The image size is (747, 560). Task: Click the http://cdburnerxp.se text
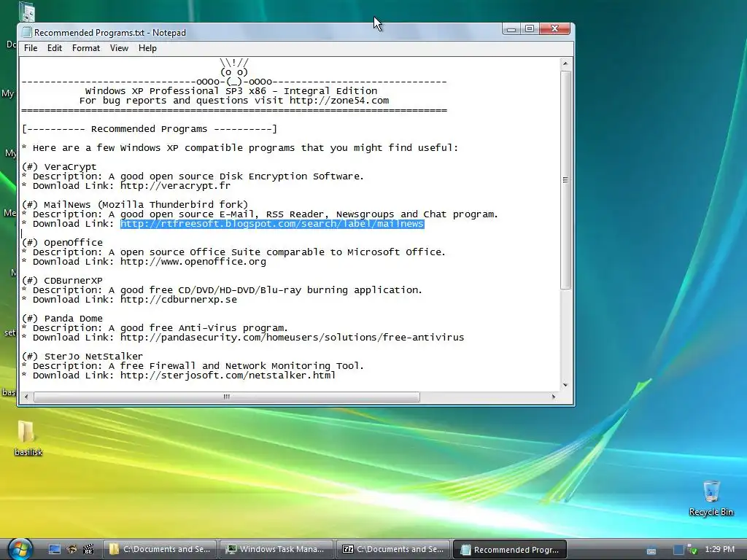coord(179,300)
